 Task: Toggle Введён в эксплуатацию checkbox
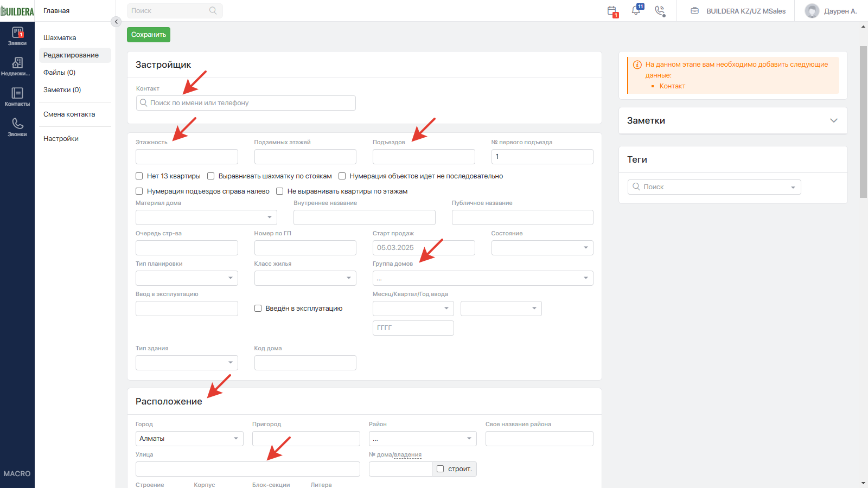pos(258,309)
